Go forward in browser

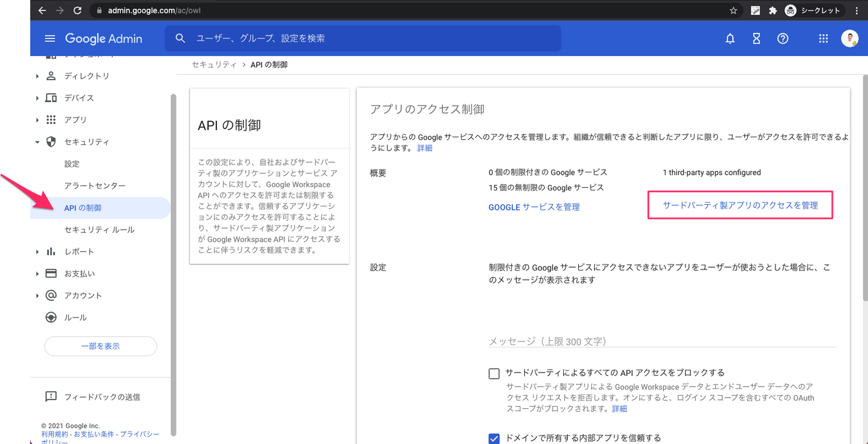click(x=60, y=10)
